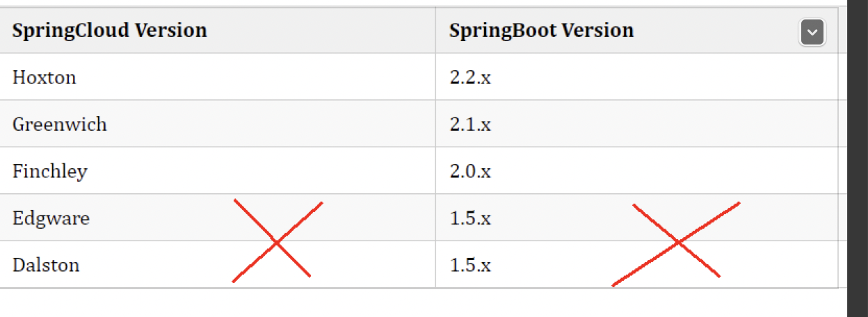The height and width of the screenshot is (317, 868).
Task: Select the Edgware cell
Action: [51, 218]
